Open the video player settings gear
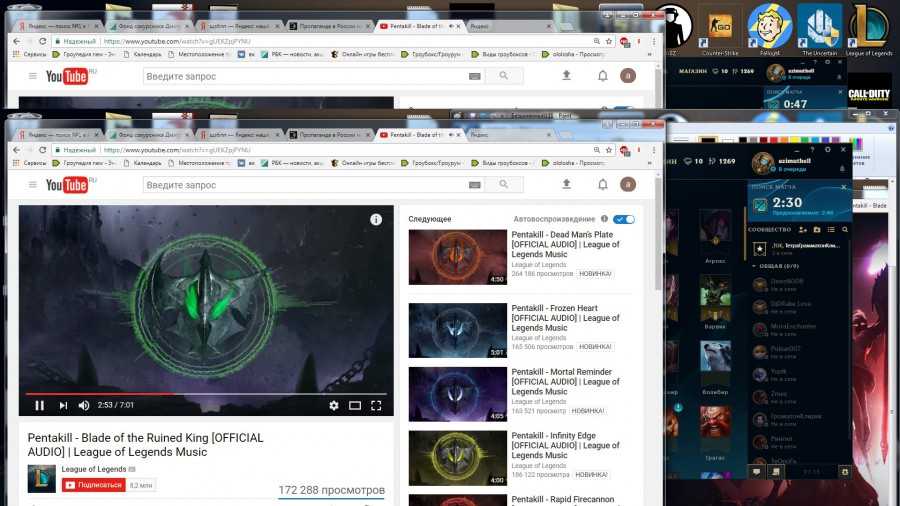Image resolution: width=900 pixels, height=506 pixels. 334,405
